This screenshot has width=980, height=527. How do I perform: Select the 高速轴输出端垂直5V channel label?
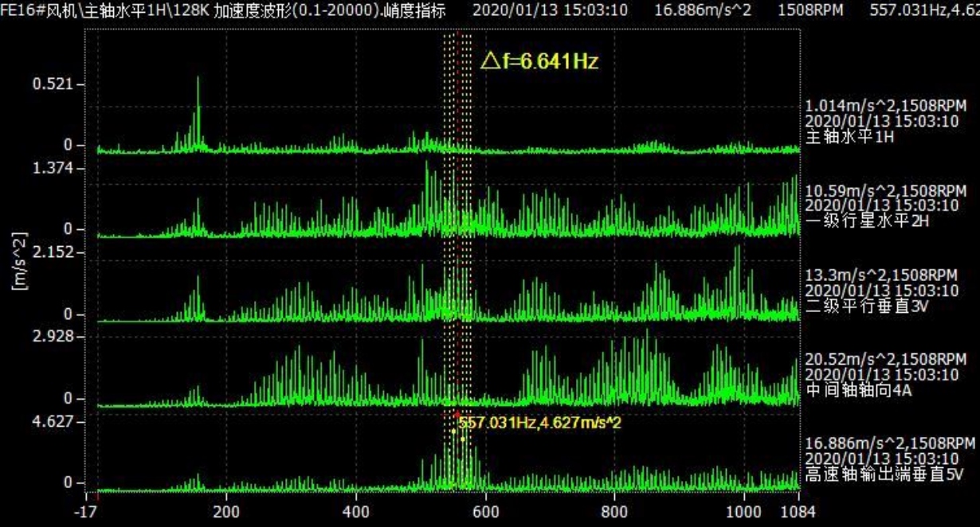[x=880, y=474]
